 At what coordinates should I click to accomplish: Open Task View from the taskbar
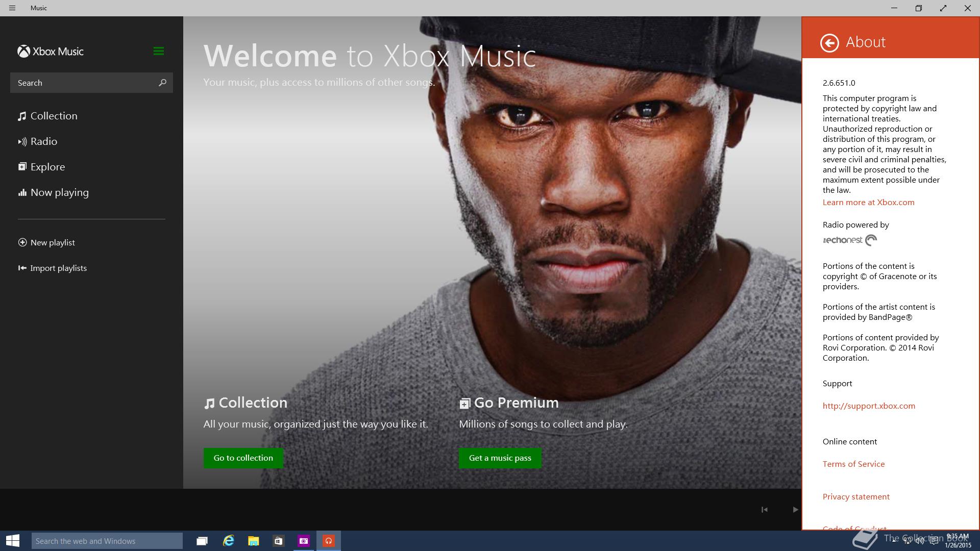point(202,541)
